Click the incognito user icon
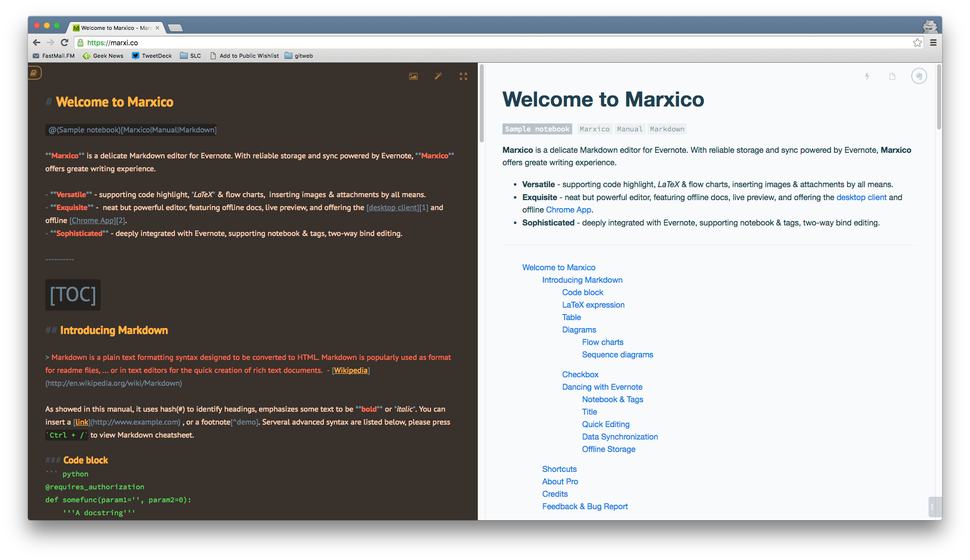This screenshot has width=970, height=560. 930,26
